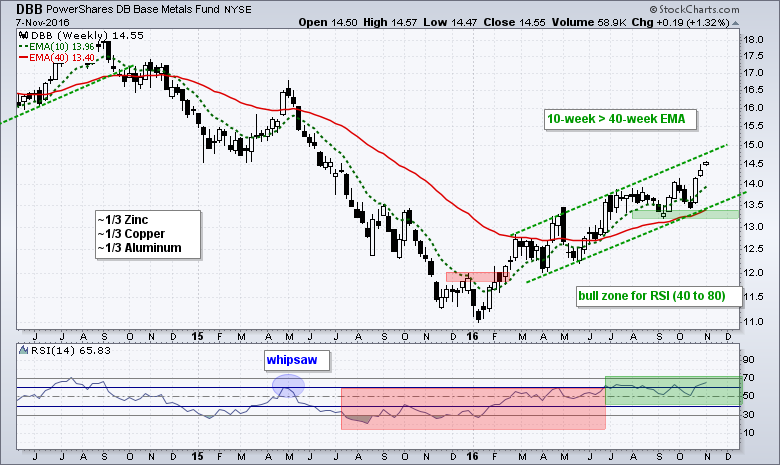Select the Close 14.55 value

514,22
